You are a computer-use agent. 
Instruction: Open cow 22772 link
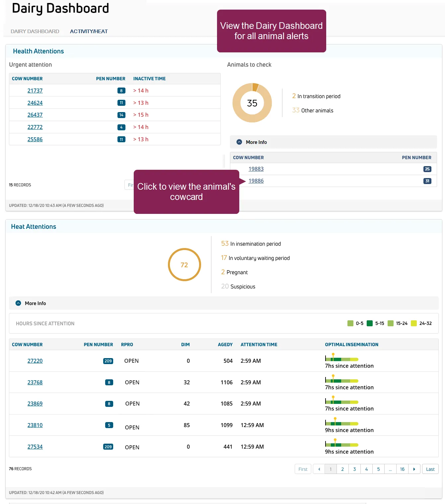(x=35, y=127)
